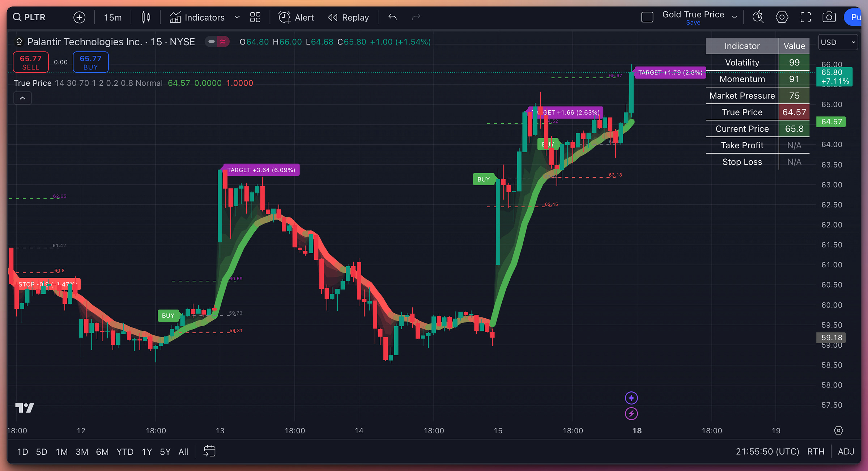Click the purple lightning event marker
The height and width of the screenshot is (471, 868).
[631, 413]
